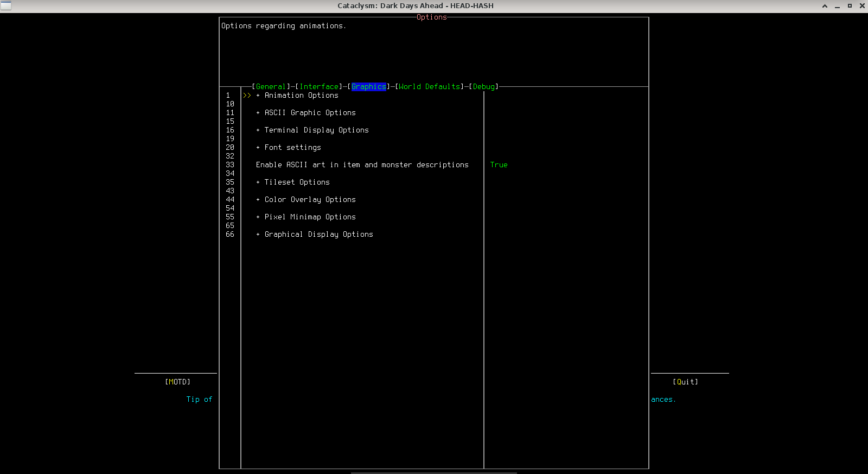Viewport: 868px width, 474px height.
Task: Click the Quit menu entry
Action: (685, 382)
